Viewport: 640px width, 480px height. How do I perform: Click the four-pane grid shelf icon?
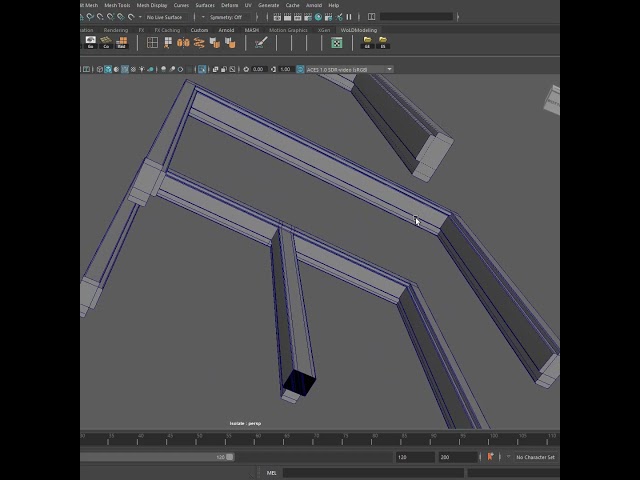[x=152, y=43]
